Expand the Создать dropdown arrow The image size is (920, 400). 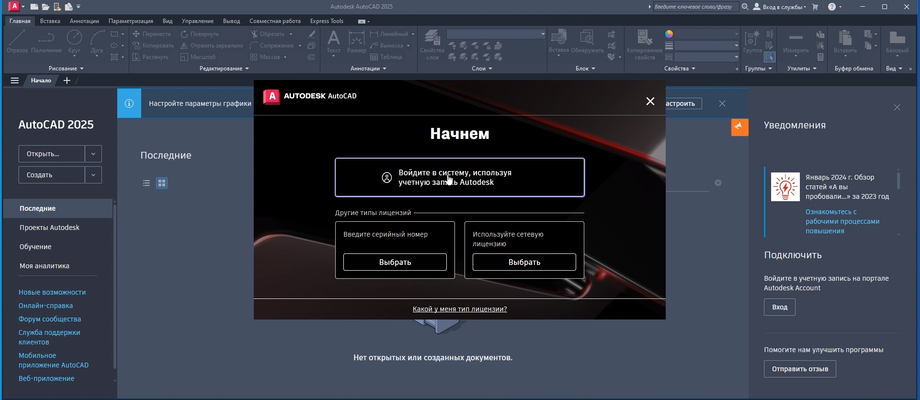[93, 175]
